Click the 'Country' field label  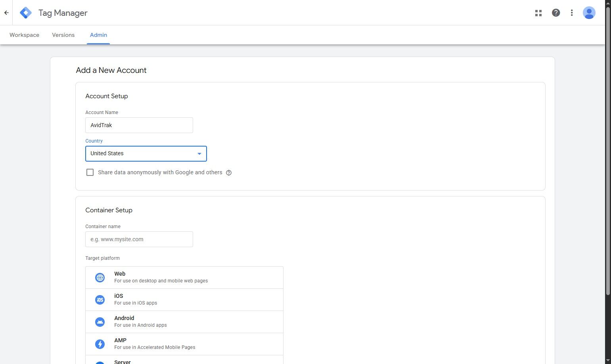tap(94, 141)
